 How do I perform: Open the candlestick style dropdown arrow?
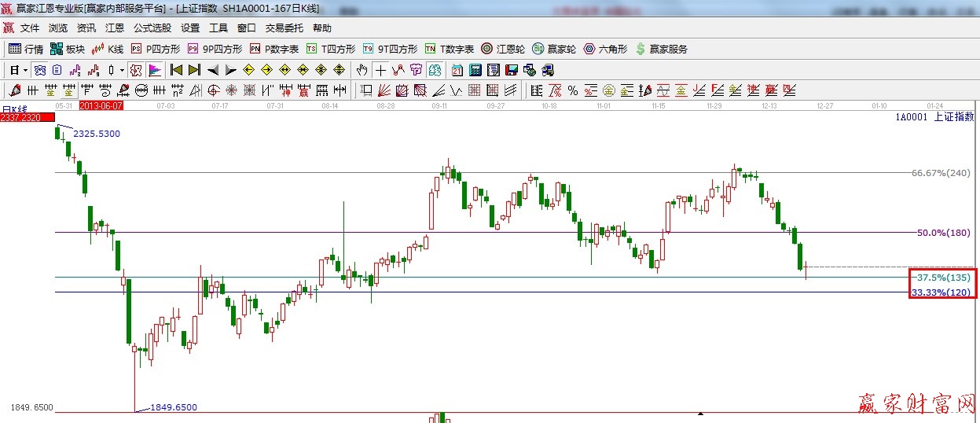pyautogui.click(x=122, y=70)
